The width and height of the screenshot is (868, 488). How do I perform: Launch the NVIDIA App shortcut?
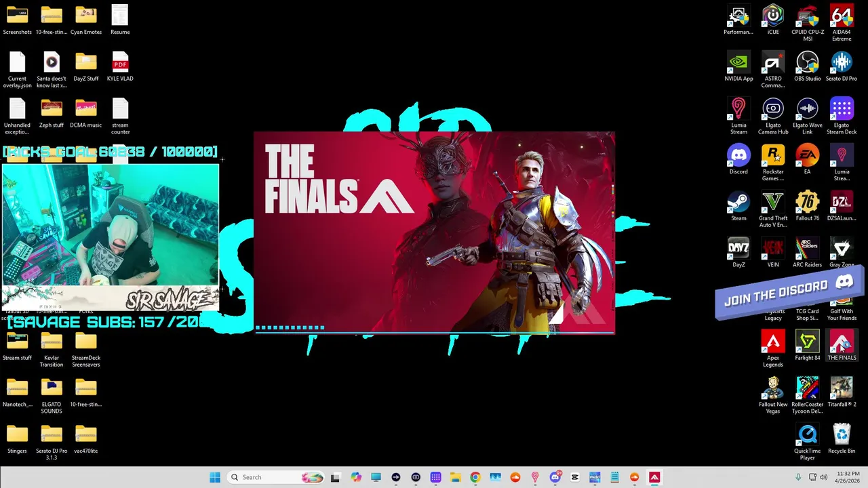tap(738, 67)
